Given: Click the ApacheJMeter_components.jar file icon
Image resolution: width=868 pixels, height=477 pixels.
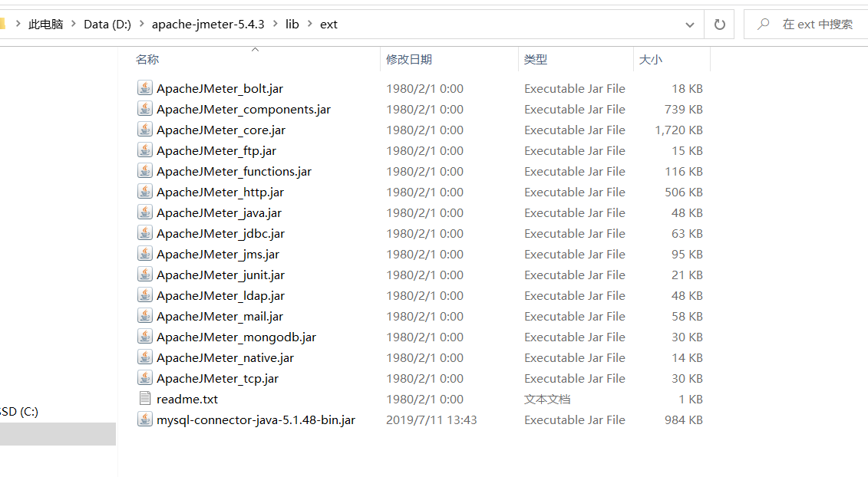Looking at the screenshot, I should pyautogui.click(x=145, y=108).
